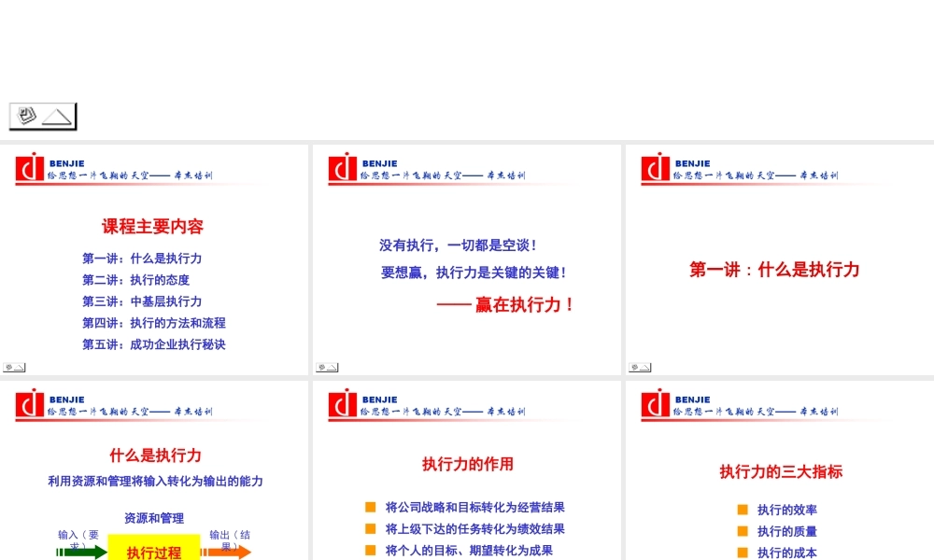Click small corner icon on 课程主要内容 slide
Image resolution: width=934 pixels, height=560 pixels.
(14, 367)
